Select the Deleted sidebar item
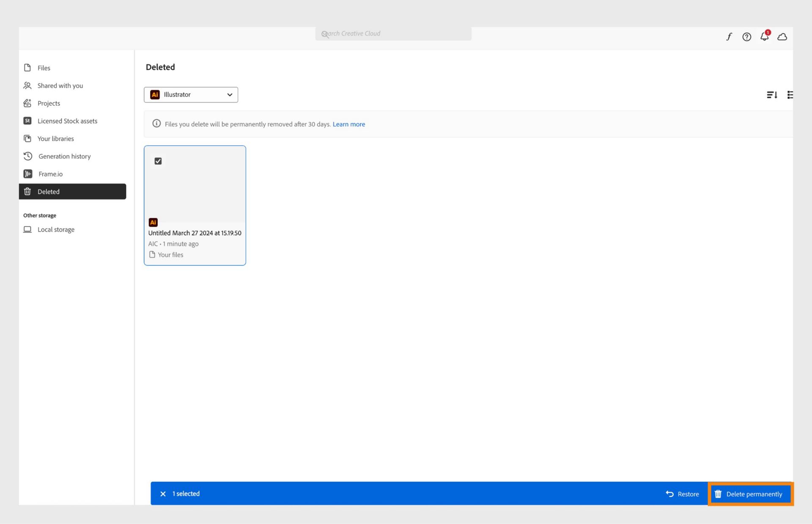This screenshot has width=812, height=524. pos(72,191)
